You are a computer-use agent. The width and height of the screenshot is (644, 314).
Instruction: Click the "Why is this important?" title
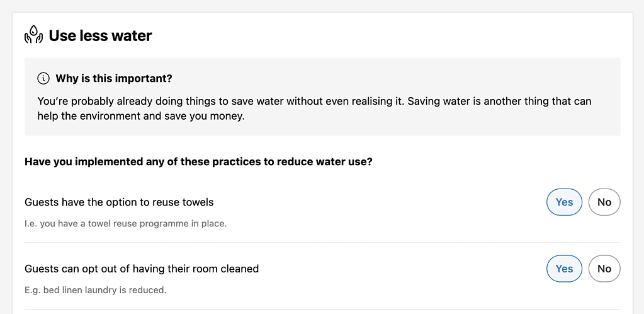click(x=114, y=78)
